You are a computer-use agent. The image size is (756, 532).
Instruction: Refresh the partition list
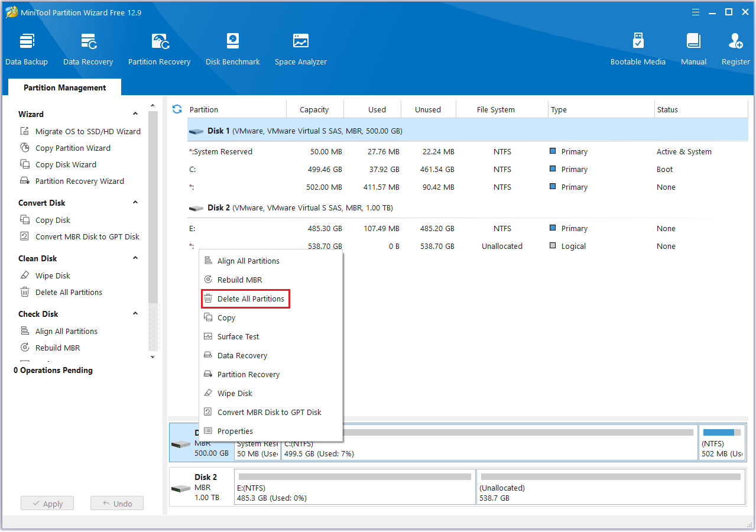(177, 109)
